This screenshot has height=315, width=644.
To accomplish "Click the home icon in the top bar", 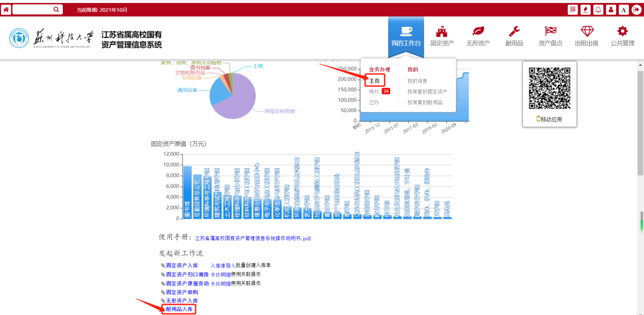I will pos(6,10).
